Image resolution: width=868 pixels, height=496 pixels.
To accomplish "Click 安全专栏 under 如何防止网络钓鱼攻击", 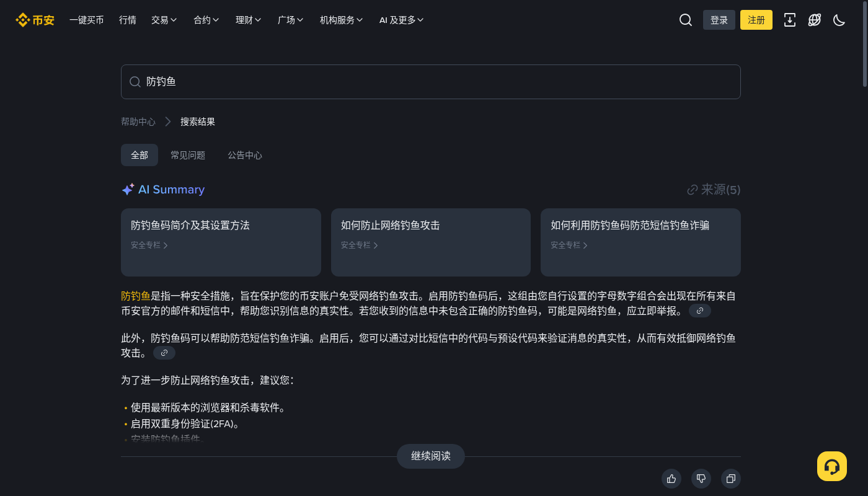I will point(360,245).
